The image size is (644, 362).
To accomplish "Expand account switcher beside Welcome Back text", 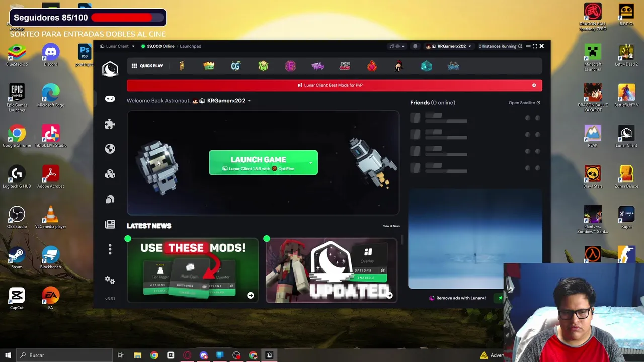I will (x=249, y=101).
